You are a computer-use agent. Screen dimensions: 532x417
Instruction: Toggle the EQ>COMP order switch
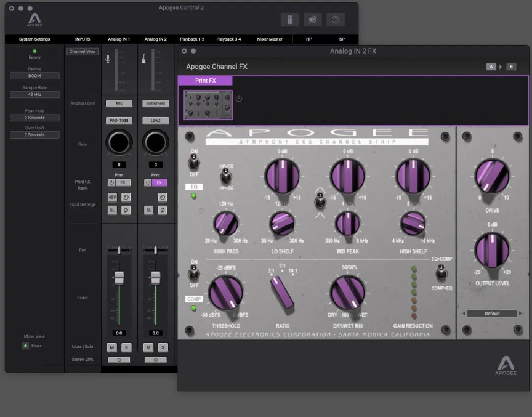pos(441,273)
